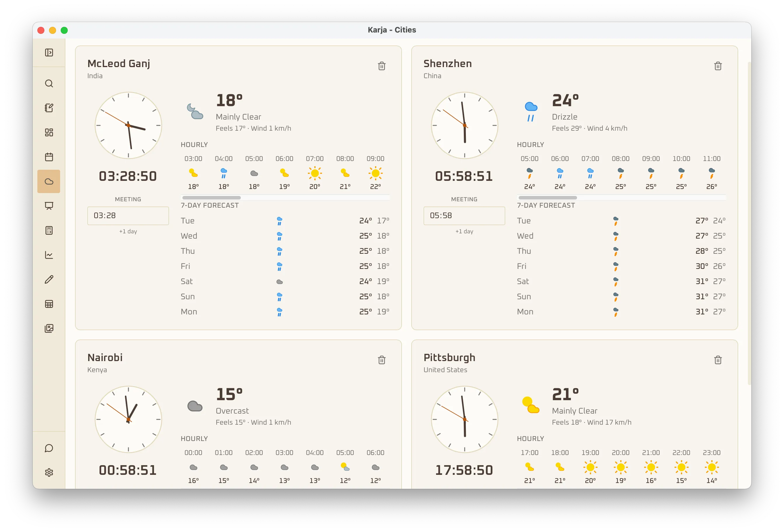Click the Shenzhen city title
This screenshot has width=784, height=532.
448,64
